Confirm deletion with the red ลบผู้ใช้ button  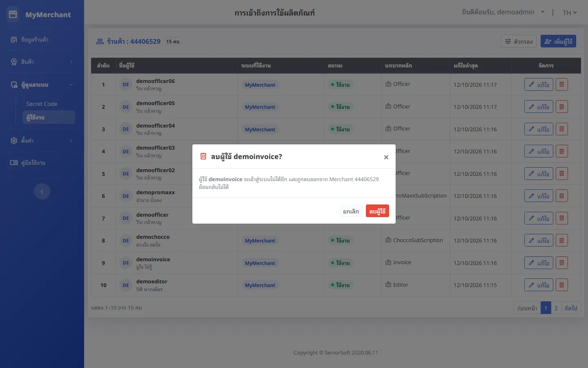pos(377,211)
